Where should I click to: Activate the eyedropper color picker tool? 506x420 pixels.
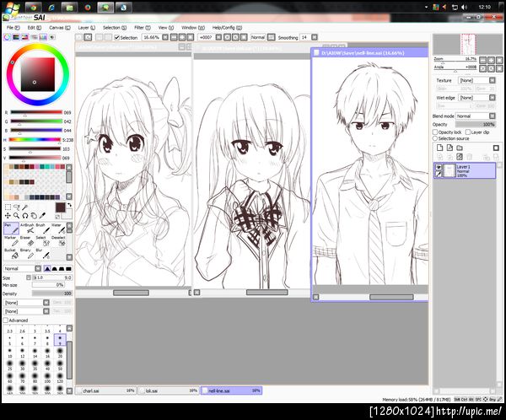43,215
